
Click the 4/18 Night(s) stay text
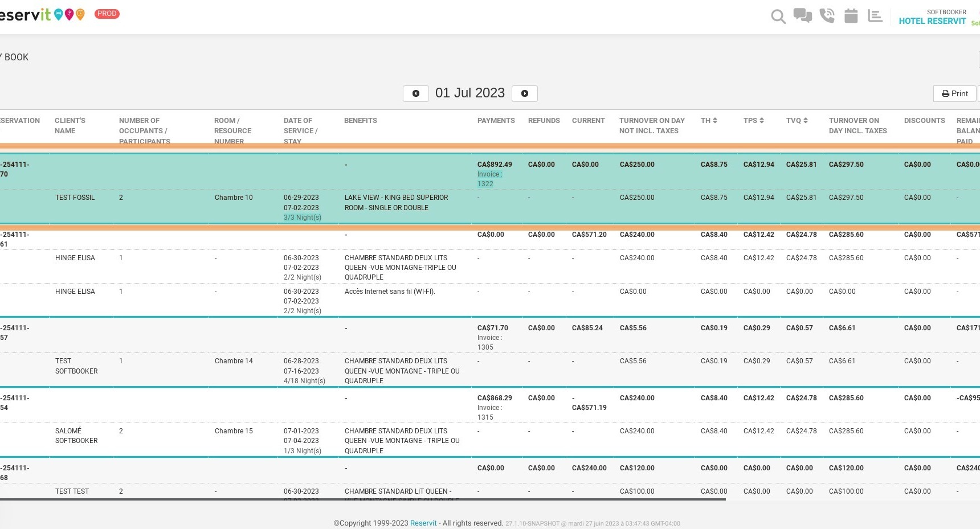click(x=304, y=381)
